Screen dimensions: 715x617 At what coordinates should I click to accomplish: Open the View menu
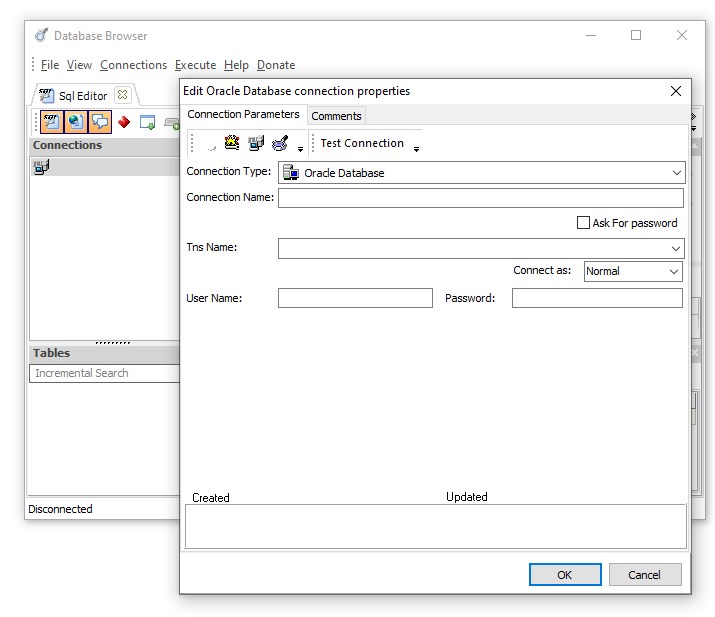click(x=79, y=65)
